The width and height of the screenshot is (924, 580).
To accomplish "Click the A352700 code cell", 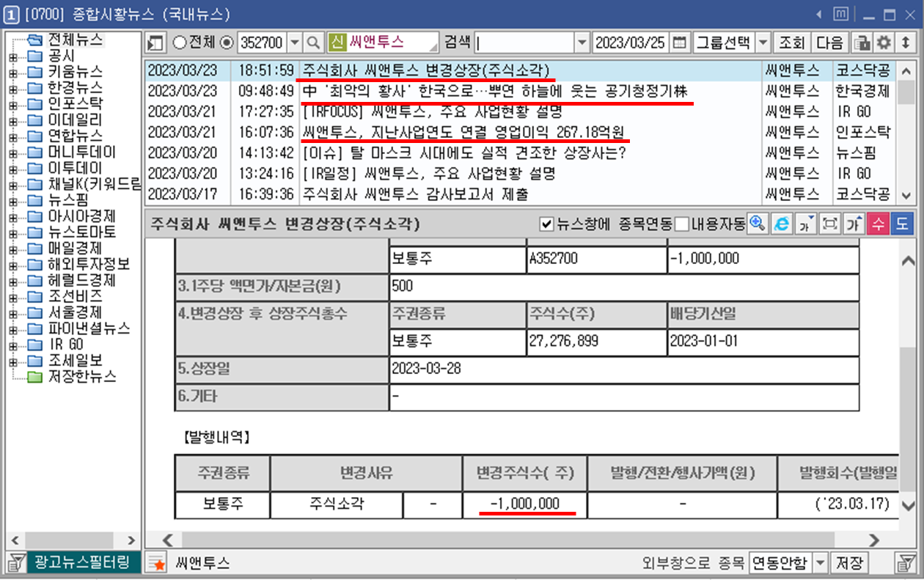I will 596,259.
